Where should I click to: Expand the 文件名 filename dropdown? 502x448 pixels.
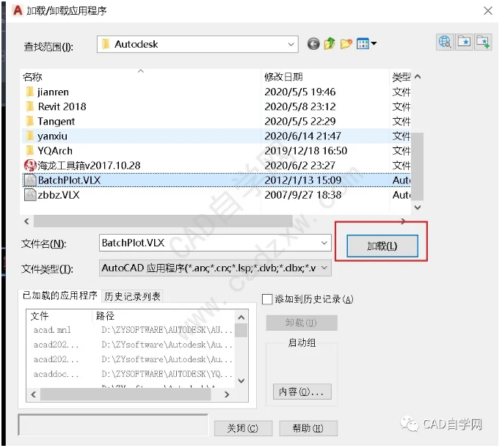(x=324, y=243)
